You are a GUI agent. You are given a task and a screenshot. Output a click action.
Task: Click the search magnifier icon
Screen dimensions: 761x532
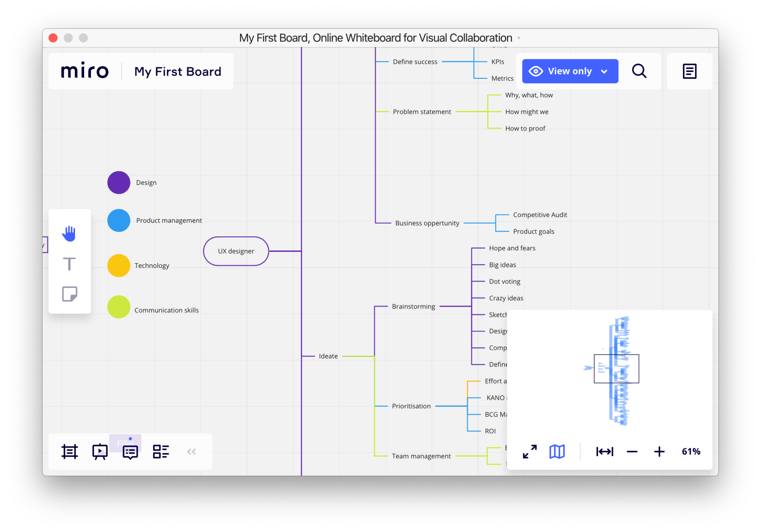pyautogui.click(x=639, y=71)
